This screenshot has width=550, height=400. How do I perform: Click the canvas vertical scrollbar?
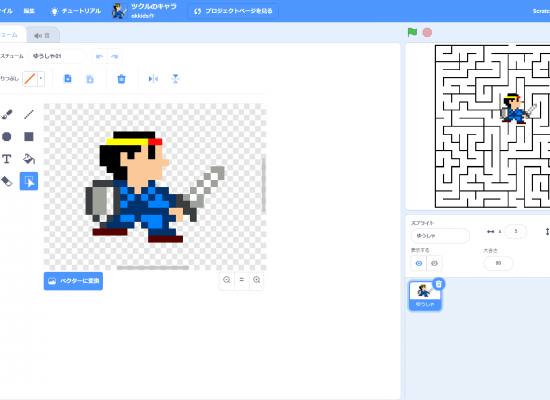264,185
